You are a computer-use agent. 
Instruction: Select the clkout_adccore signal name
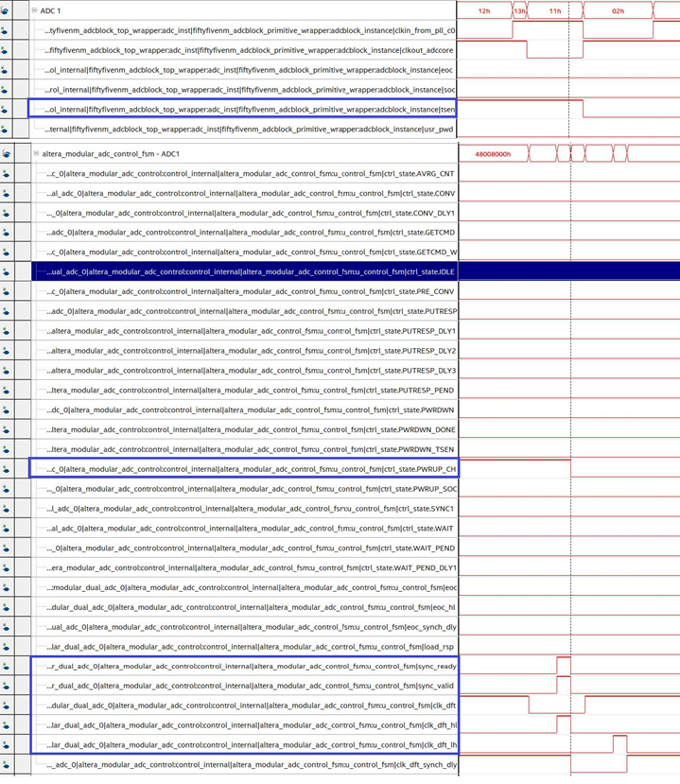(249, 50)
